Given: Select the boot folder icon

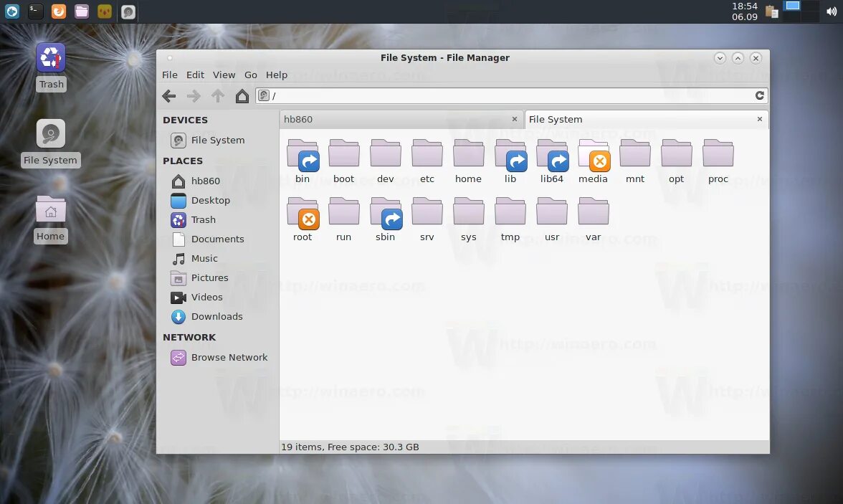Looking at the screenshot, I should (x=344, y=154).
